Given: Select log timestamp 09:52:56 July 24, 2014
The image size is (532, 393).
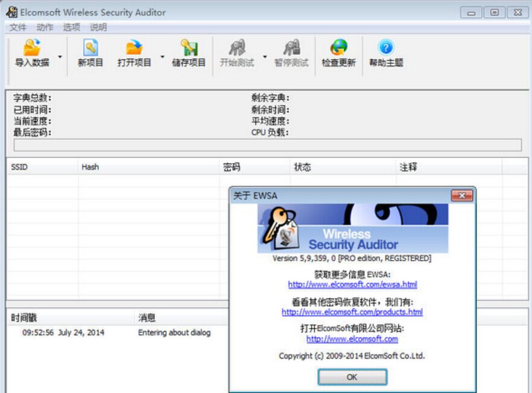Looking at the screenshot, I should coord(63,333).
